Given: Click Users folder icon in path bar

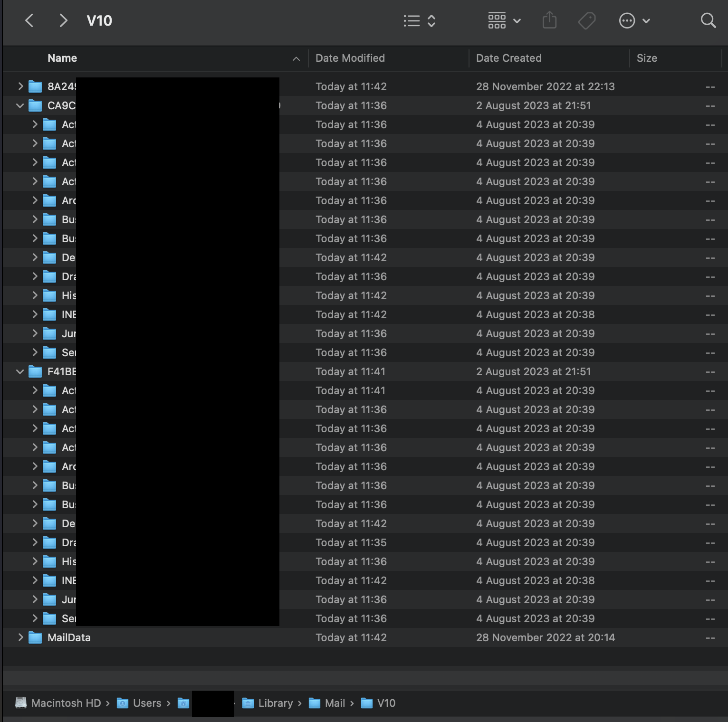Looking at the screenshot, I should 123,703.
